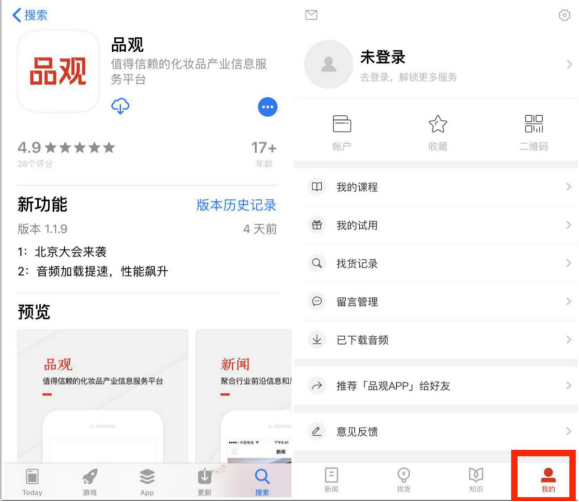Tap the 我的课程 book icon

pos(317,187)
